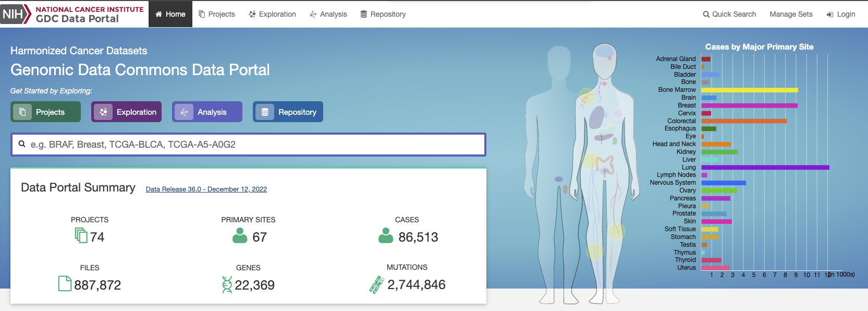Click the Stomach label in the chart
Screen dimensions: 868x311
(x=683, y=237)
